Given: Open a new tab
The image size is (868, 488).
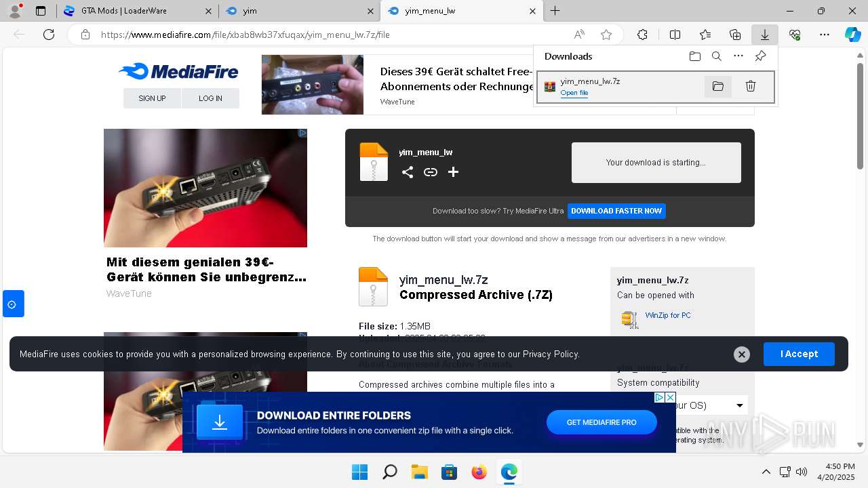Looking at the screenshot, I should click(x=555, y=11).
